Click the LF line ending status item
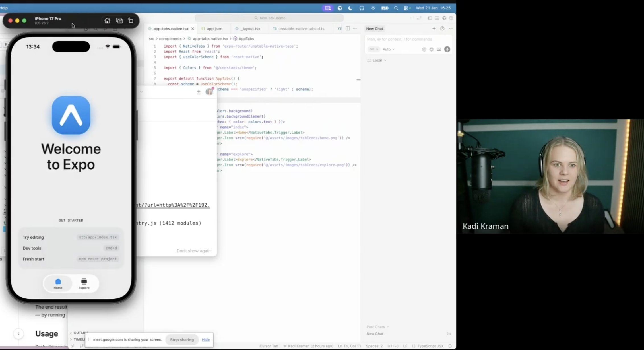 (x=405, y=346)
